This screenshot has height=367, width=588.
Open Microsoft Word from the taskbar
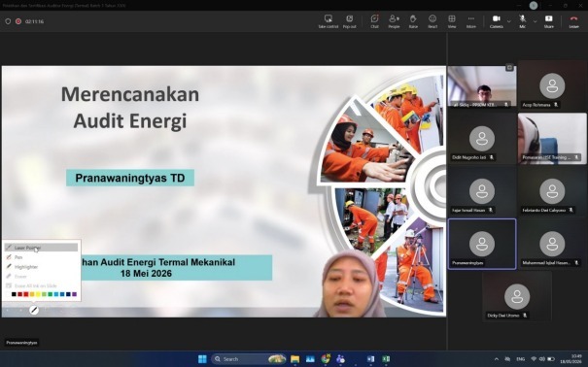tap(370, 359)
